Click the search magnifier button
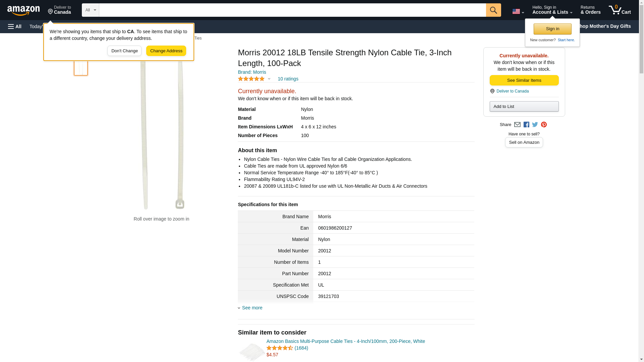 point(493,10)
